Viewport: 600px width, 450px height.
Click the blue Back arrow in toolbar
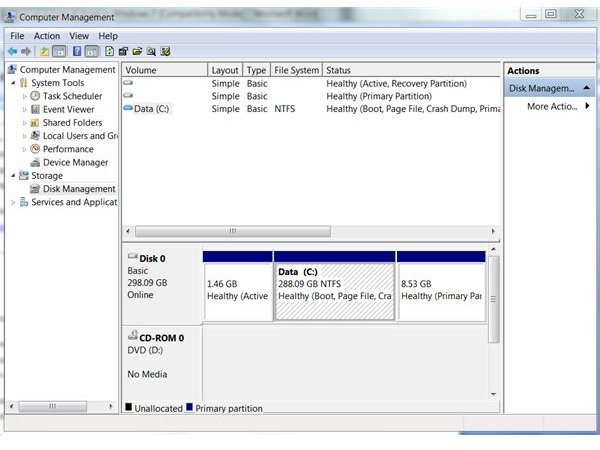point(13,51)
